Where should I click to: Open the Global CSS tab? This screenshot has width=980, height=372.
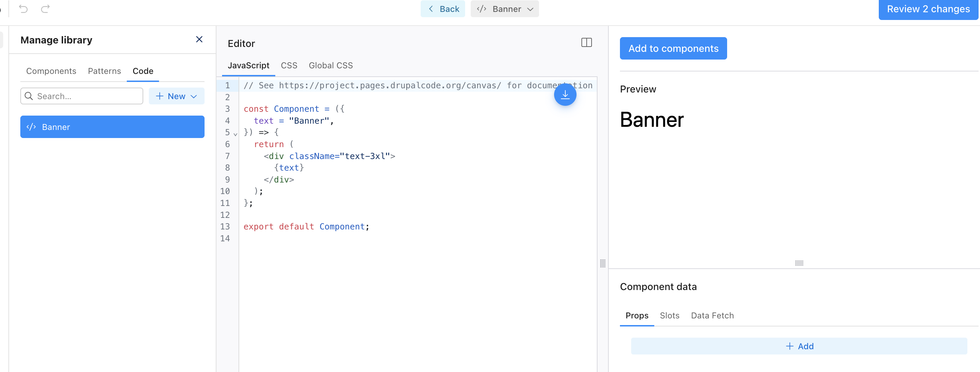[331, 65]
